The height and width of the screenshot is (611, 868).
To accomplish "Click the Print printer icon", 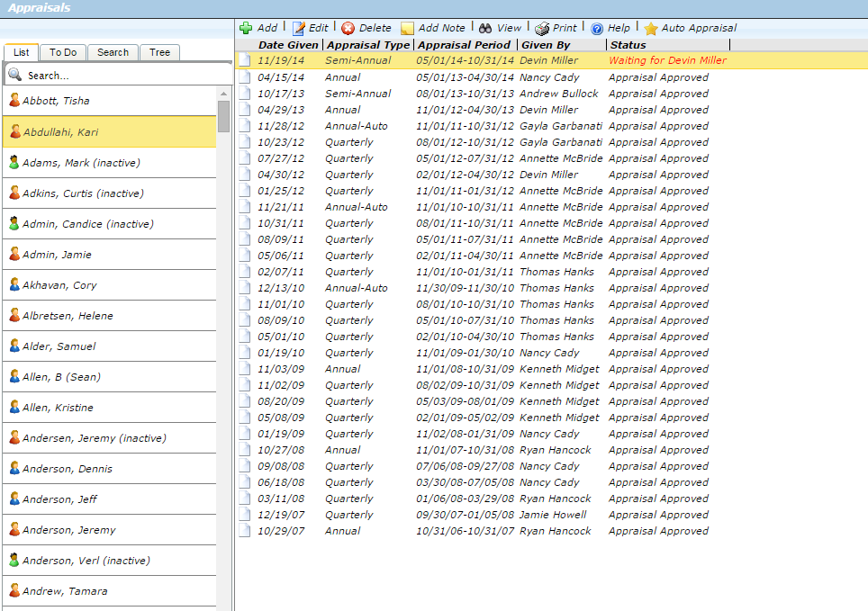I will pos(542,28).
